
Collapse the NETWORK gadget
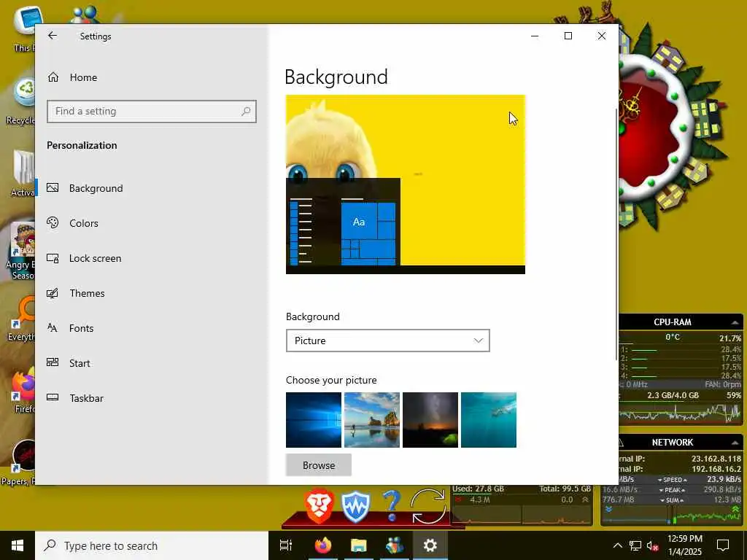(735, 443)
